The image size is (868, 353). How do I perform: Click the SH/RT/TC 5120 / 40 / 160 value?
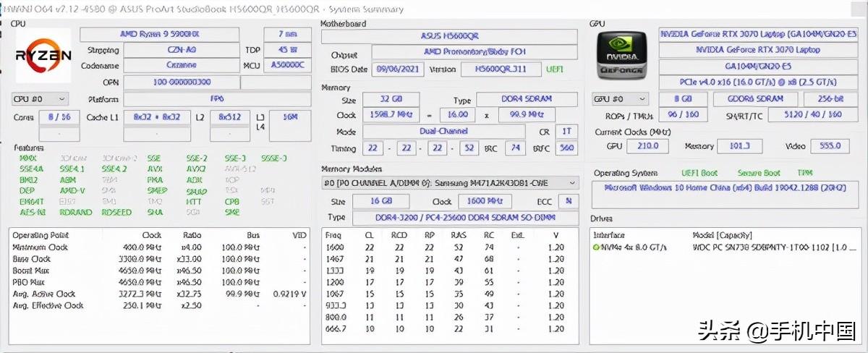tap(814, 115)
